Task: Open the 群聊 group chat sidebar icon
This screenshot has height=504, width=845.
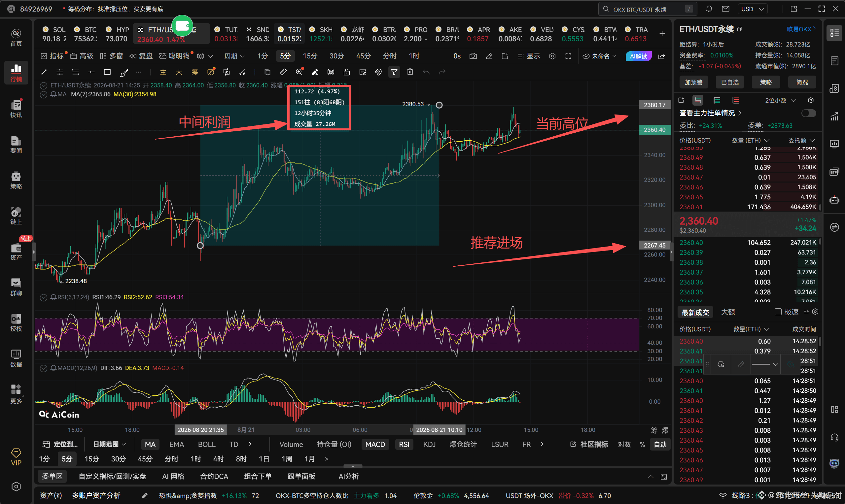Action: 16,287
